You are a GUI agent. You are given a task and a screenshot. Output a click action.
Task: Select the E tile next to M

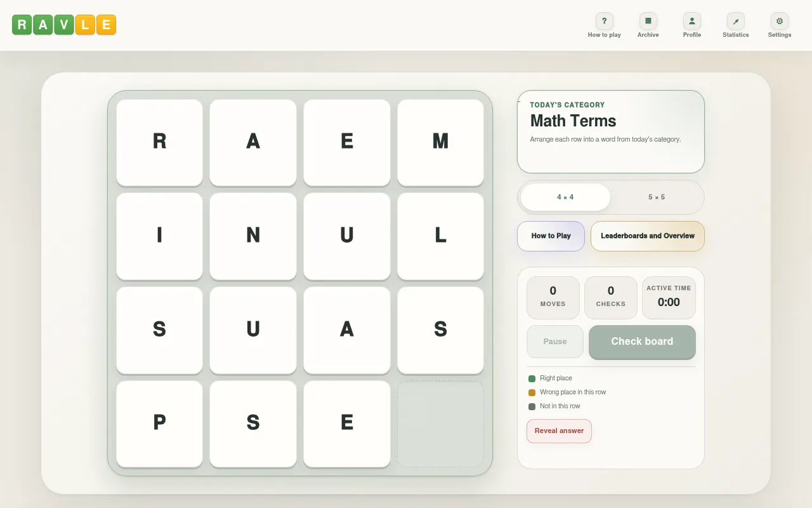click(x=347, y=142)
